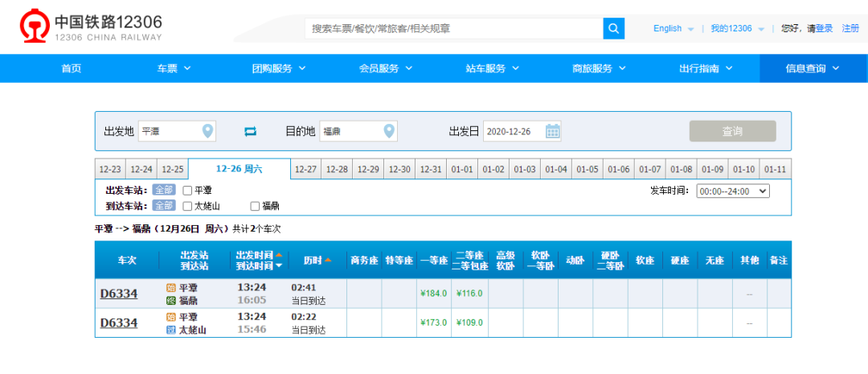Click the swap stations arrows icon

[250, 131]
